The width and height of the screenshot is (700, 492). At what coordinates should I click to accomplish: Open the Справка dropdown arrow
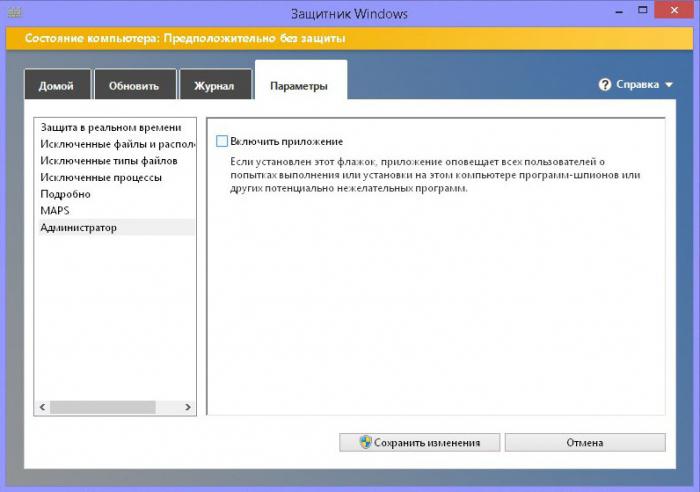coord(669,85)
